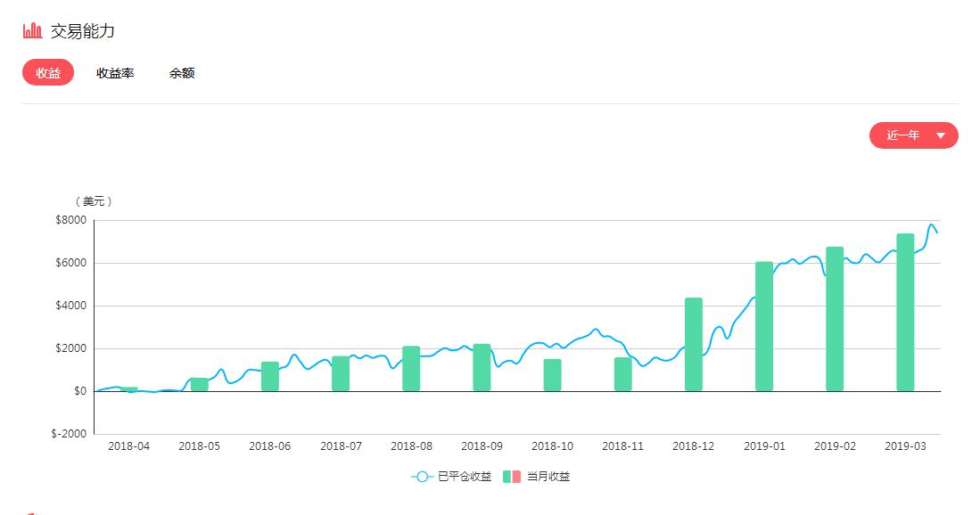Toggle the 当月收益 legend bar series
Image resolution: width=980 pixels, height=515 pixels.
pyautogui.click(x=536, y=477)
